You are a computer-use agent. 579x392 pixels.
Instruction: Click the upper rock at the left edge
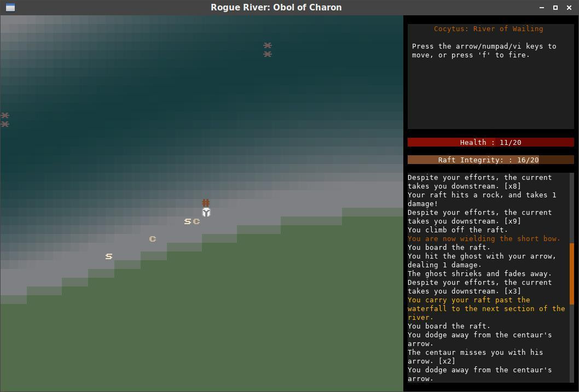[5, 115]
